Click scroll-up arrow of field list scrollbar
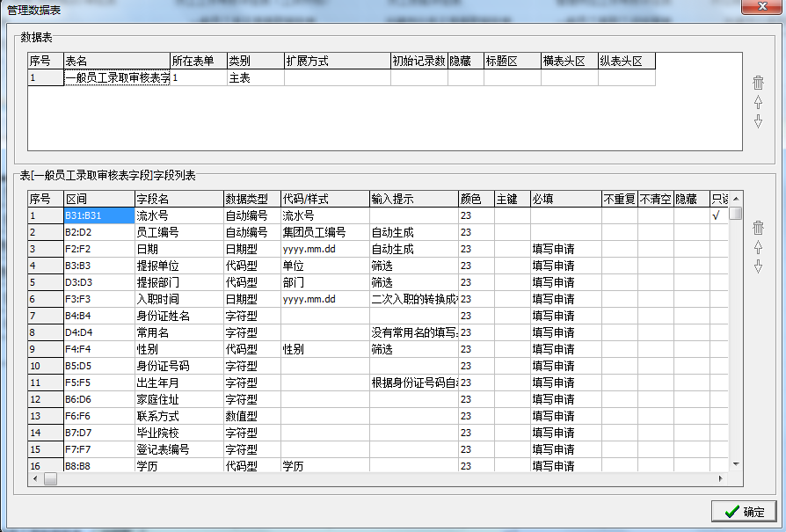Screen dimensions: 786x532 (735, 199)
